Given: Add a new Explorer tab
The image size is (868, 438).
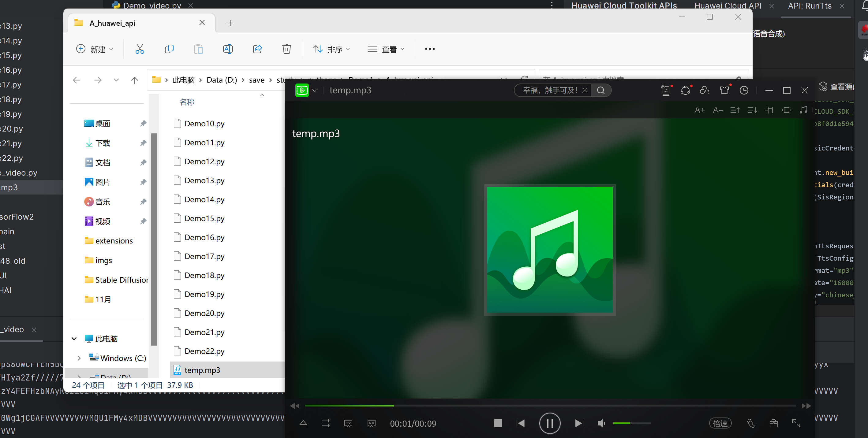Looking at the screenshot, I should tap(230, 23).
